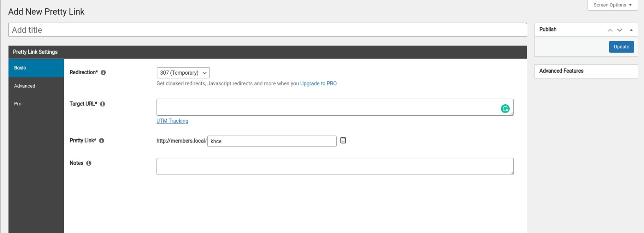Open the Redirection type dropdown
This screenshot has width=644, height=233.
pyautogui.click(x=183, y=73)
